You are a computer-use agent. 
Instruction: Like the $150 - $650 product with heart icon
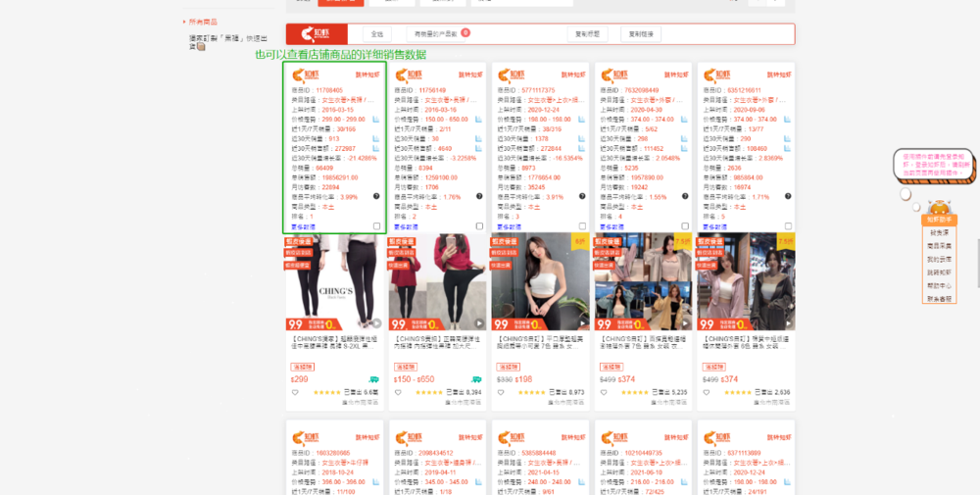pyautogui.click(x=398, y=392)
